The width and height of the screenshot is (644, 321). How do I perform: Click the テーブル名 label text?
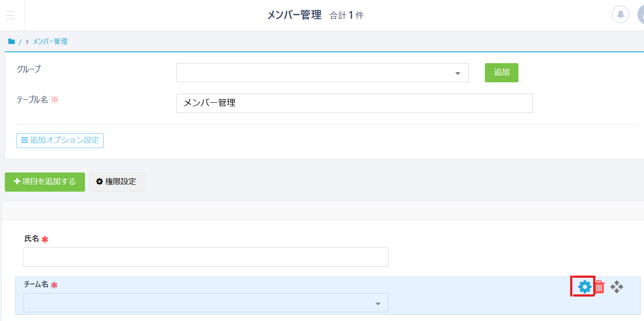(32, 100)
